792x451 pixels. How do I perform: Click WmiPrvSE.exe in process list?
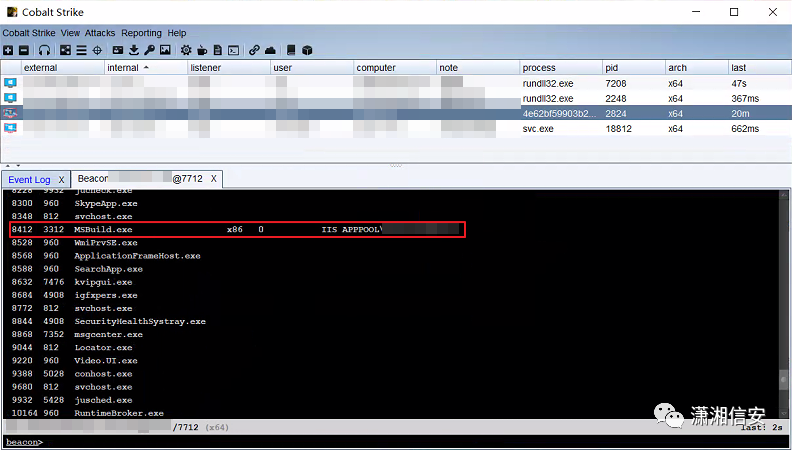click(106, 242)
